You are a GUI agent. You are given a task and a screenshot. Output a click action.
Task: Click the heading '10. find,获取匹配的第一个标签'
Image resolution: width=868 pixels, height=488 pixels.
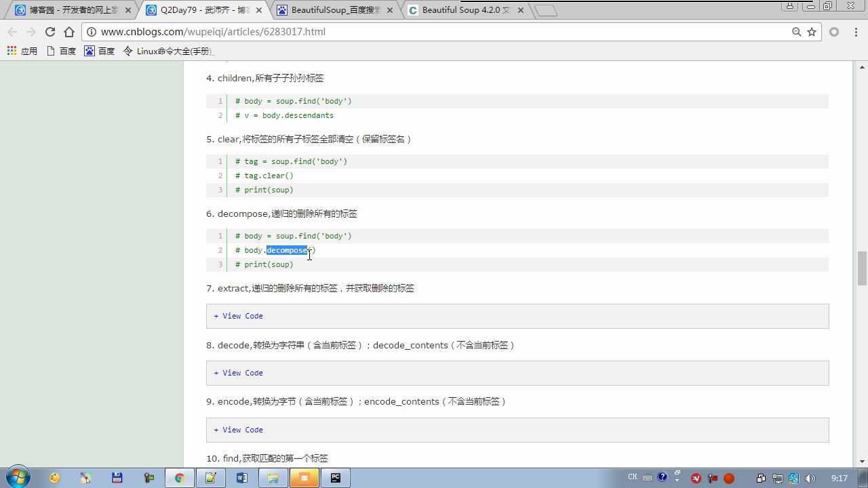267,458
